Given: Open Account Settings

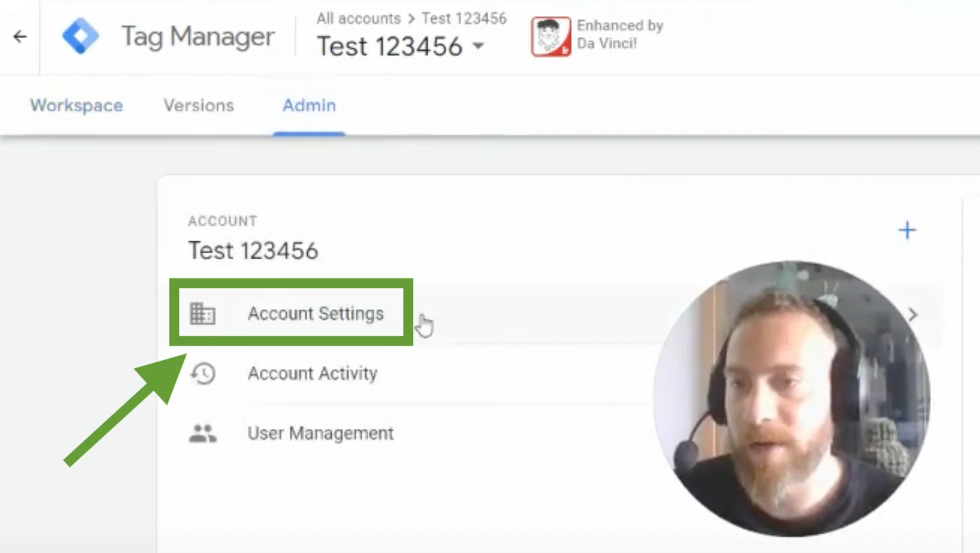Looking at the screenshot, I should [316, 314].
